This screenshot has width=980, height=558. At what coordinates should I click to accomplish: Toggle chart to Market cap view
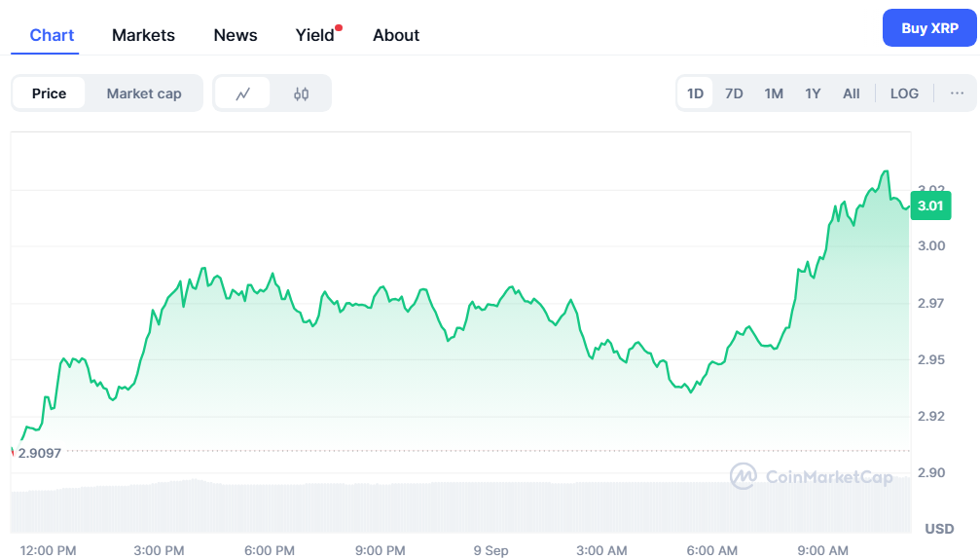point(144,93)
